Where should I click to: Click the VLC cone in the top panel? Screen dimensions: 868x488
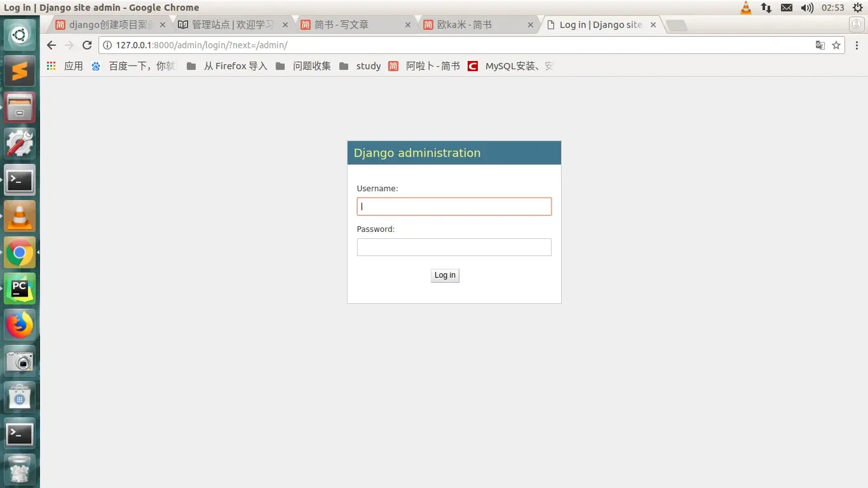click(x=746, y=8)
